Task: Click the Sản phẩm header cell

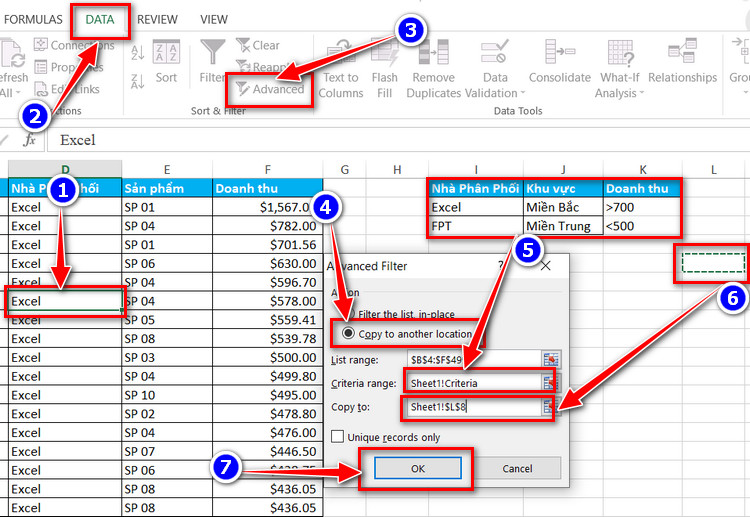Action: (x=166, y=188)
